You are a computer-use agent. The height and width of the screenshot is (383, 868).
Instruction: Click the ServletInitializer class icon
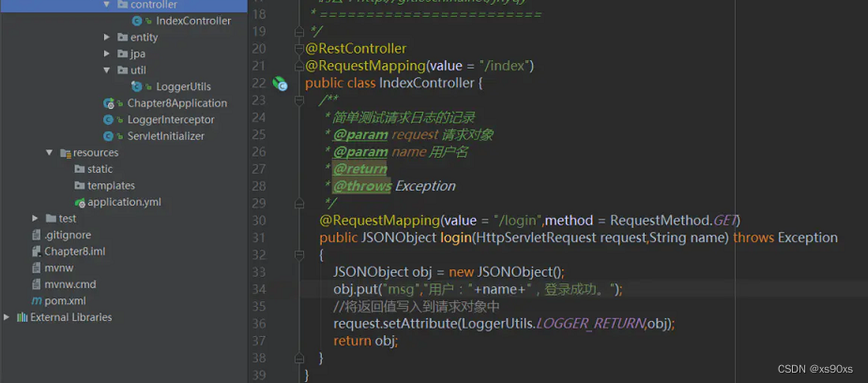pyautogui.click(x=109, y=136)
